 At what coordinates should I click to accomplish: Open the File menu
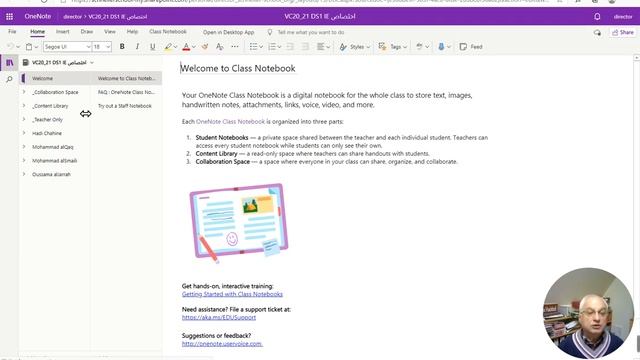(12, 31)
